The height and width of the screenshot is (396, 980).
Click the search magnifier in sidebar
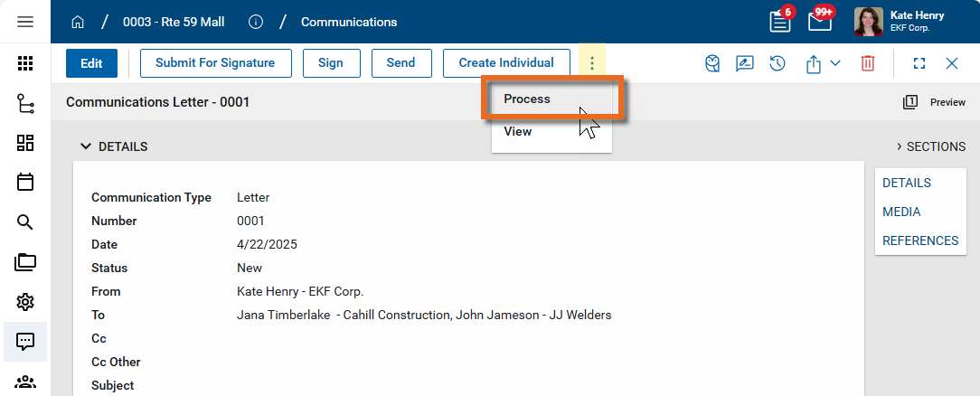pyautogui.click(x=25, y=222)
